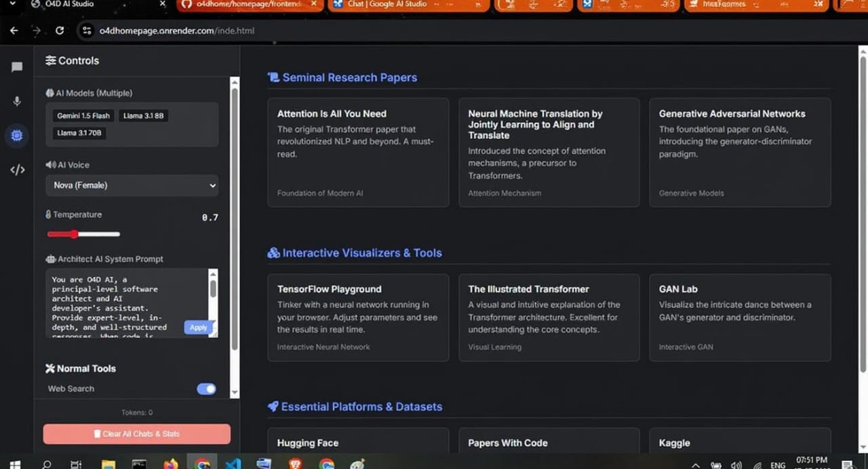Open the code brackets icon in sidebar
Viewport: 868px width, 469px height.
coord(17,170)
